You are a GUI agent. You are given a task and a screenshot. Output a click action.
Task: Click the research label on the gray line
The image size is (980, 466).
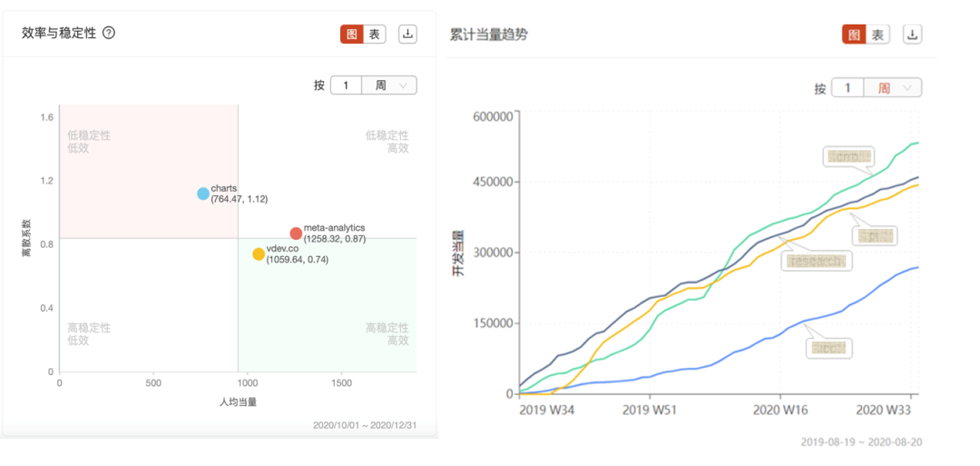pos(816,261)
